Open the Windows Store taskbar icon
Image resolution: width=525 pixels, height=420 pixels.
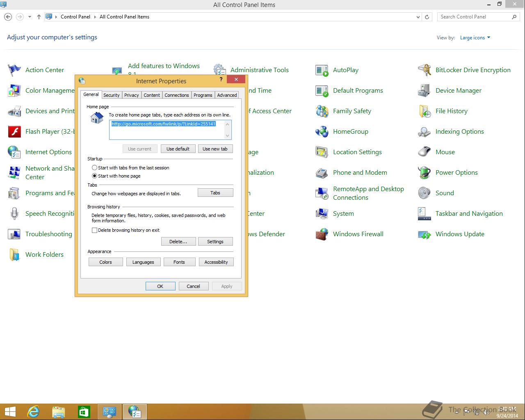[x=84, y=411]
